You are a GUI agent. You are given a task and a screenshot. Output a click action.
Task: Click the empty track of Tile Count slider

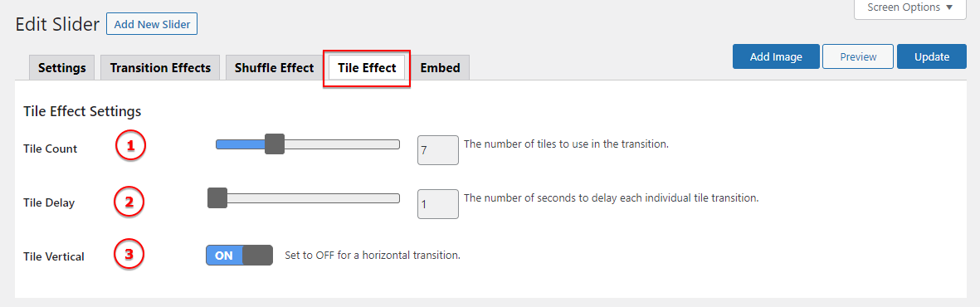(341, 144)
